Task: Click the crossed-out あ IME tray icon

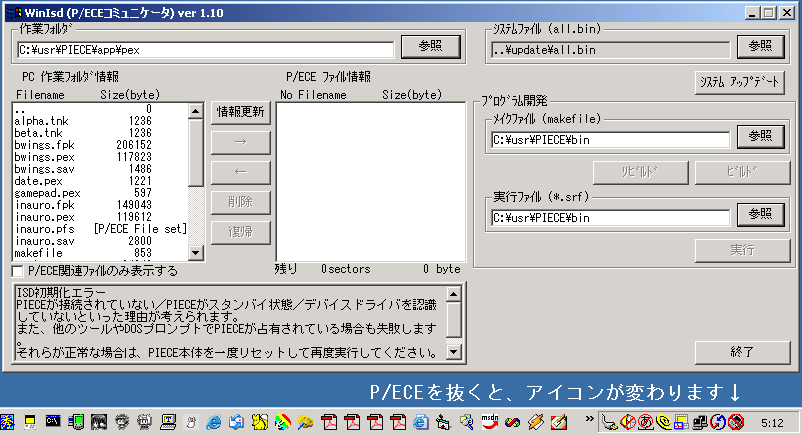Action: coord(645,422)
